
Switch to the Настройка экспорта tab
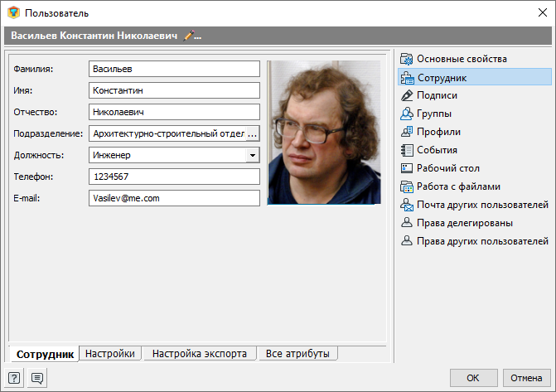199,354
